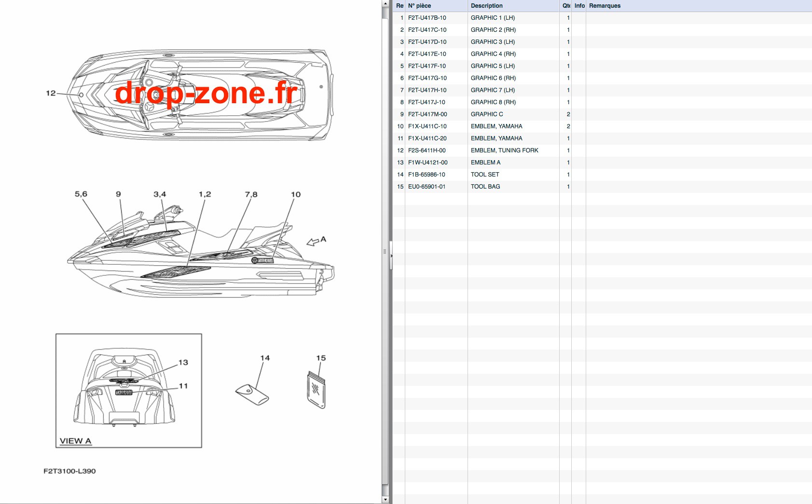
Task: Select the GRAPHIC C row
Action: pos(602,114)
